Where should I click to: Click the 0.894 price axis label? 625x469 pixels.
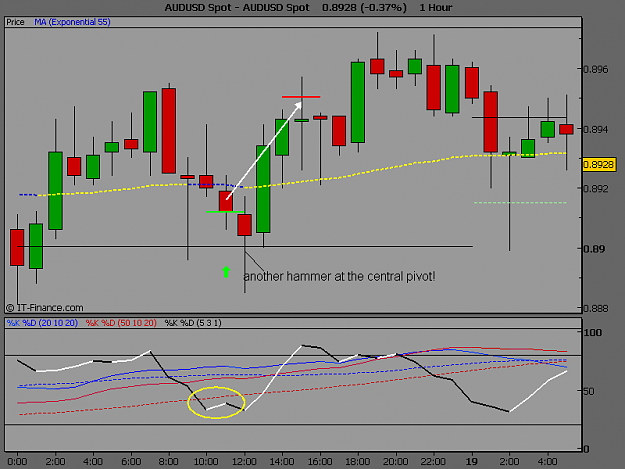[x=596, y=129]
